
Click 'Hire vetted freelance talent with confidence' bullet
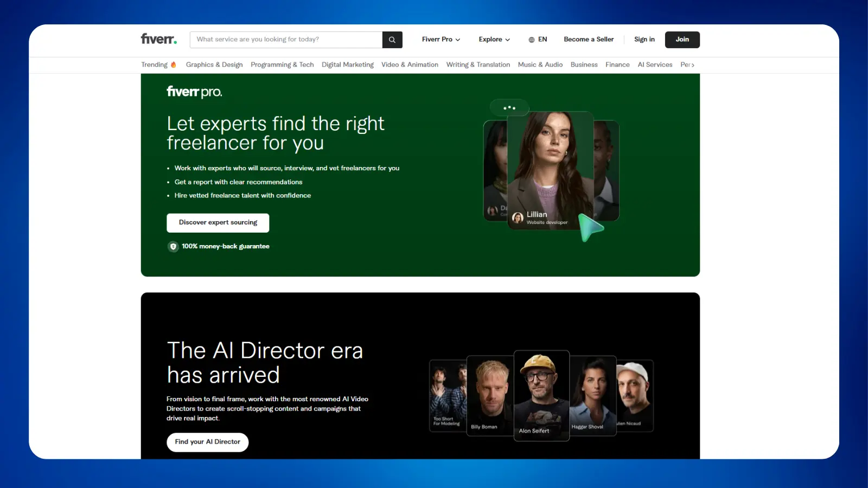(x=242, y=196)
